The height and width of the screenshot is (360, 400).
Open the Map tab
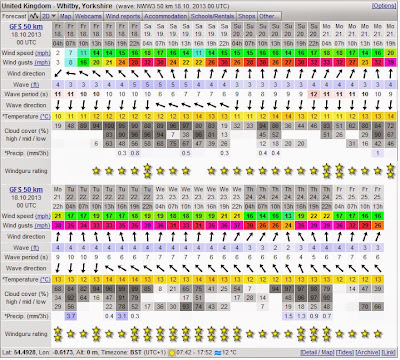[x=66, y=16]
